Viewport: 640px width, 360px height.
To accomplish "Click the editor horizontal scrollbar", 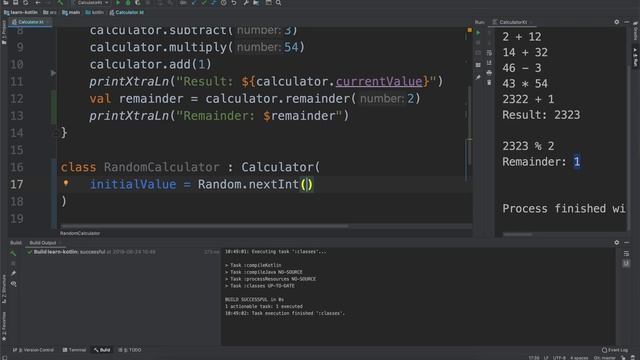I will [x=204, y=226].
